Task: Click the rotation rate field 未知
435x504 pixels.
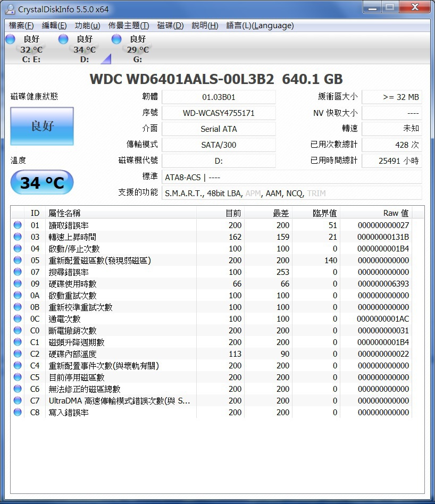Action: coord(392,129)
